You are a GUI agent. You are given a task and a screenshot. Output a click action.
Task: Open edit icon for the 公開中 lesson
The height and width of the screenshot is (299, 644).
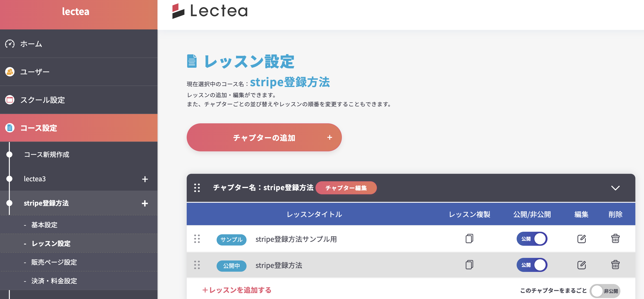581,265
